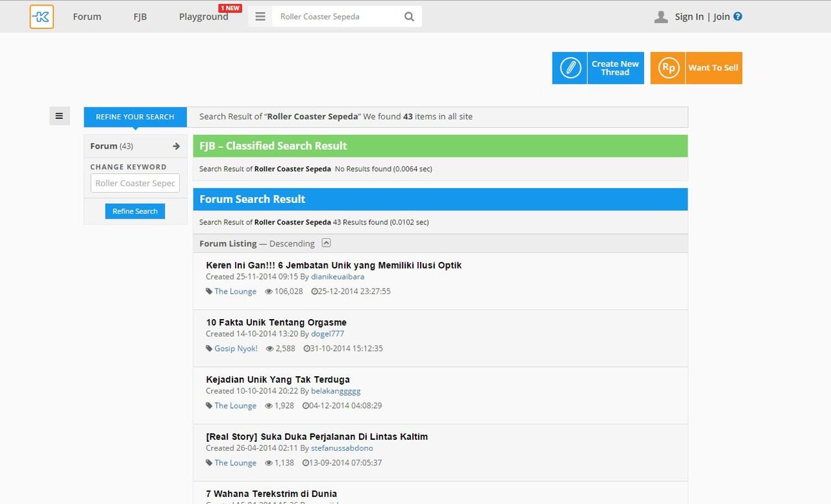This screenshot has width=831, height=504.
Task: Open thread Keren Ini Gan 6 Jembatan Unik
Action: click(x=334, y=265)
